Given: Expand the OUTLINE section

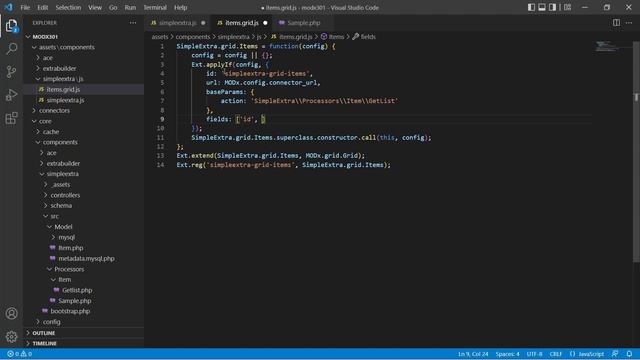Looking at the screenshot, I should (x=83, y=333).
